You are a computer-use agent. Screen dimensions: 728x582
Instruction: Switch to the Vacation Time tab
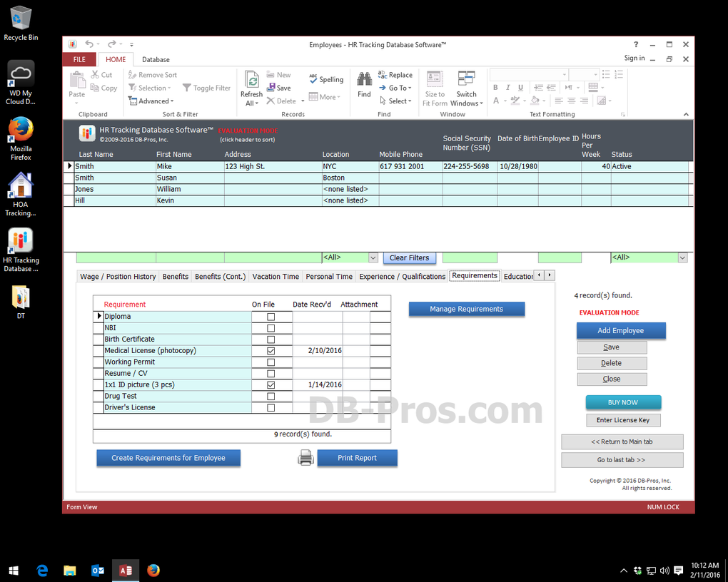275,277
